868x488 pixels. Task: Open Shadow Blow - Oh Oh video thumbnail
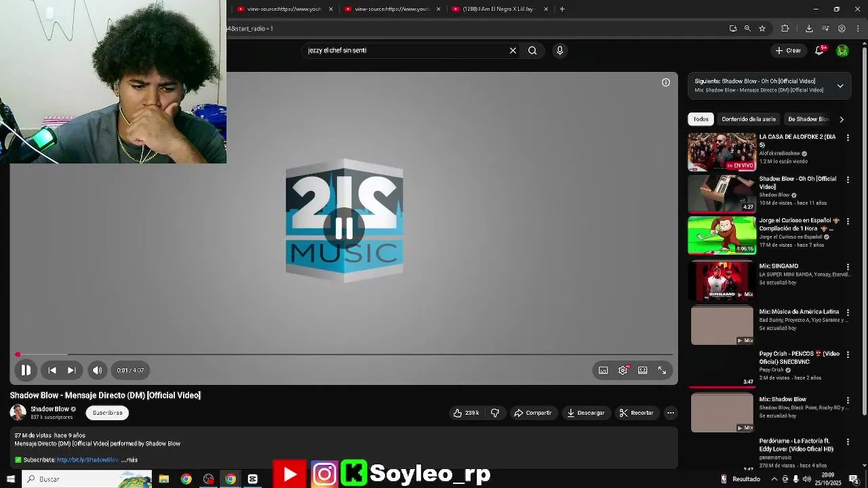pyautogui.click(x=722, y=194)
